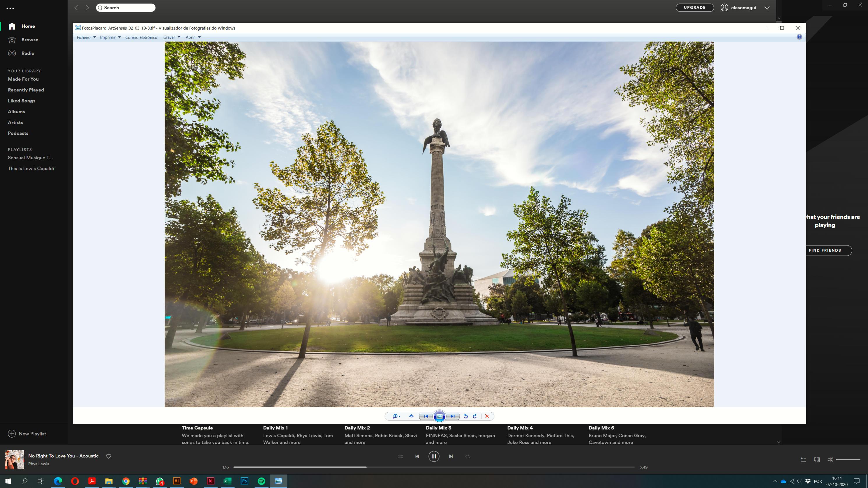This screenshot has height=488, width=868.
Task: Open Correio Eletrónico menu item
Action: point(141,37)
